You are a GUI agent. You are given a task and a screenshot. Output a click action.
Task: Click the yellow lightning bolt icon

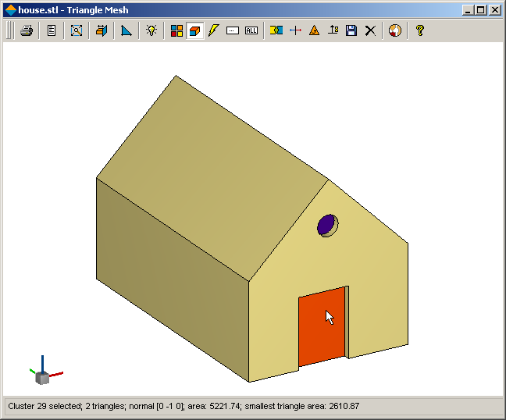tap(214, 30)
